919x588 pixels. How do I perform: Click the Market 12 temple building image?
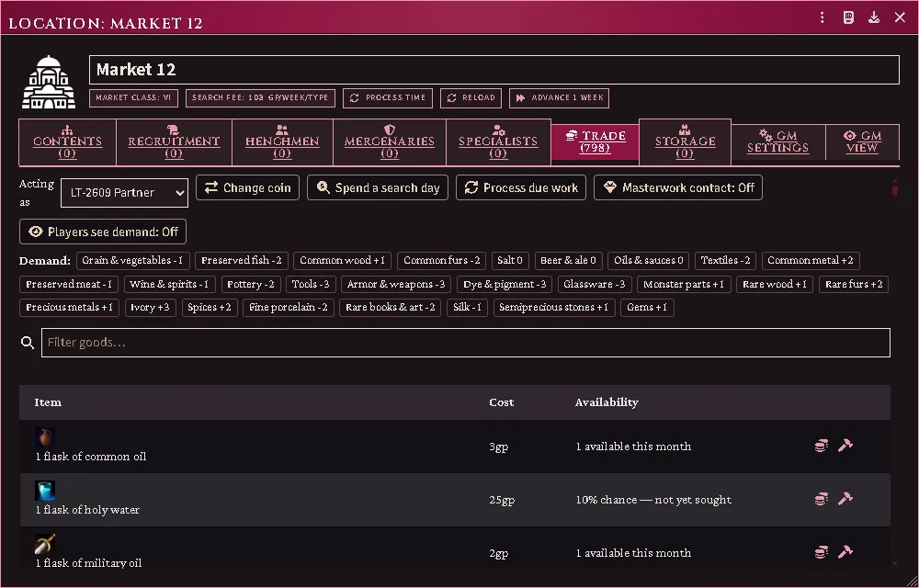pyautogui.click(x=49, y=82)
